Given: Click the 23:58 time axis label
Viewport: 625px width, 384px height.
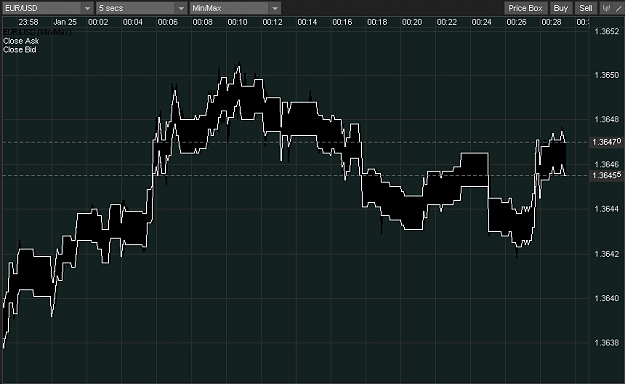Looking at the screenshot, I should pyautogui.click(x=28, y=22).
